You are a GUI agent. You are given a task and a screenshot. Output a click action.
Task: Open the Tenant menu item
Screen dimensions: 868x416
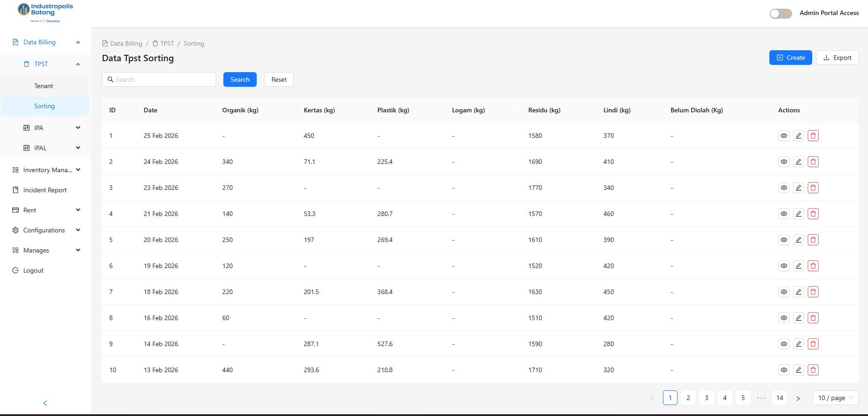pos(45,86)
